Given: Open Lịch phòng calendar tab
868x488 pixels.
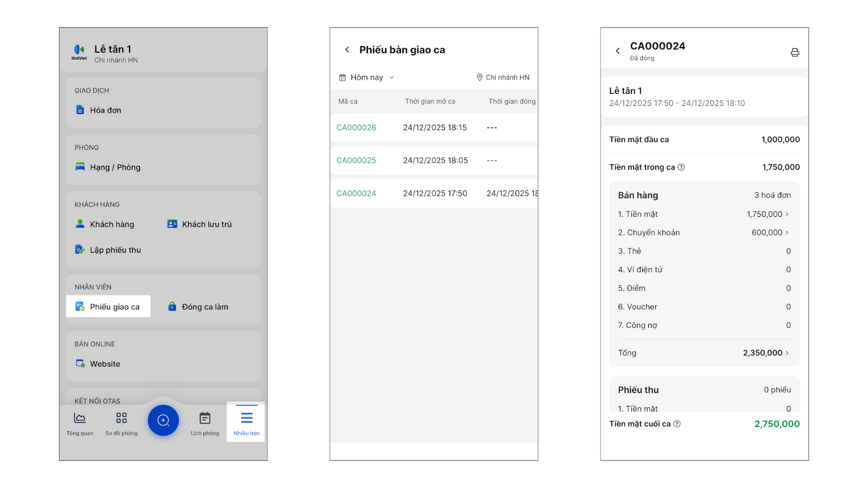Looking at the screenshot, I should tap(205, 423).
